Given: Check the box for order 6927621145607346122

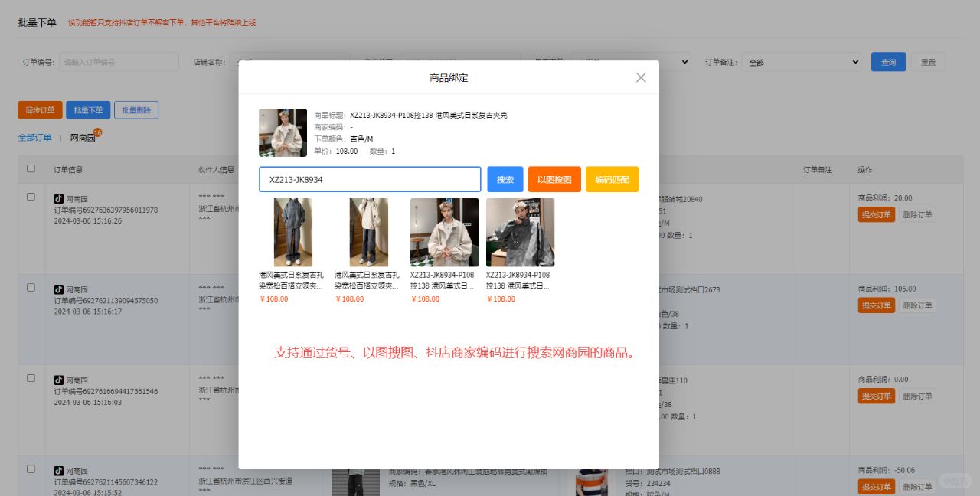Looking at the screenshot, I should (31, 468).
